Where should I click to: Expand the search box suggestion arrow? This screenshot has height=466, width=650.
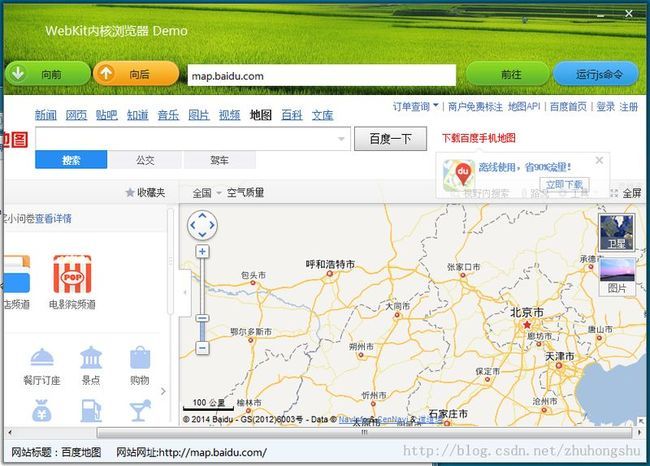pyautogui.click(x=341, y=139)
